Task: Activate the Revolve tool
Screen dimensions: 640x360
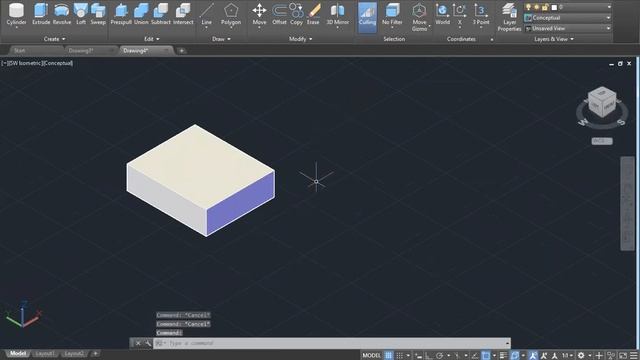Action: pos(62,14)
